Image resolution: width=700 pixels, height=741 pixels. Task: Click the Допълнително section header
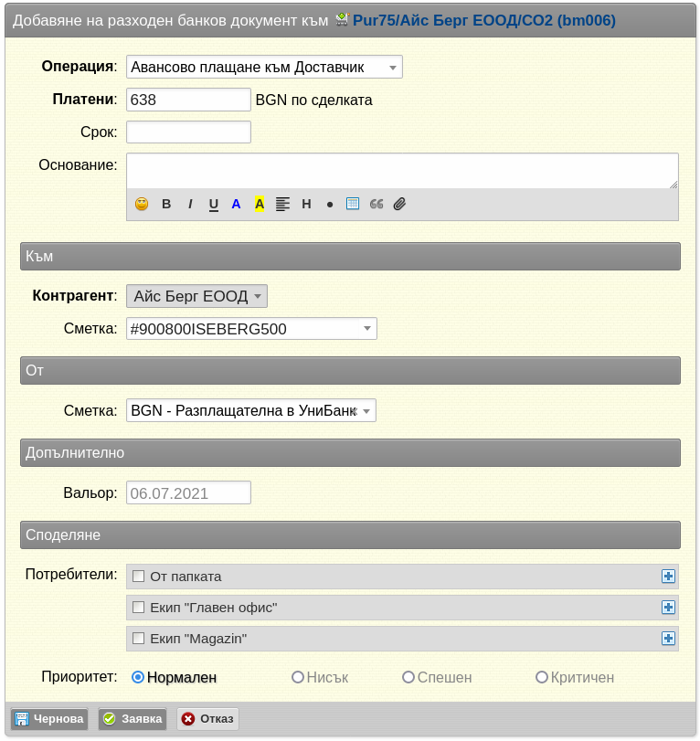point(350,452)
